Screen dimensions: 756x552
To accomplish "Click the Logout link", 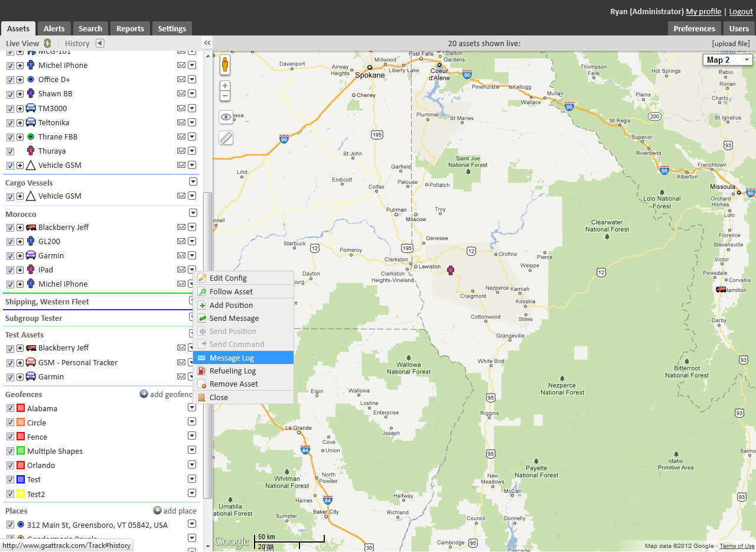I will tap(741, 11).
